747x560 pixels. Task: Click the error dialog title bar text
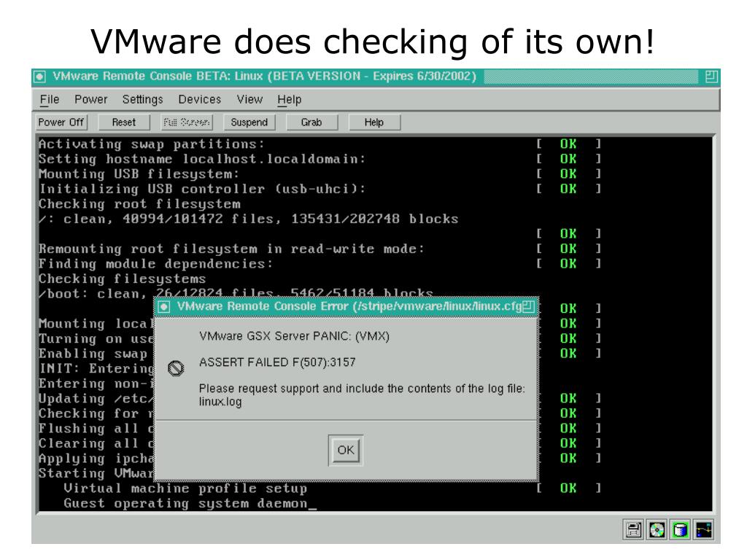349,306
